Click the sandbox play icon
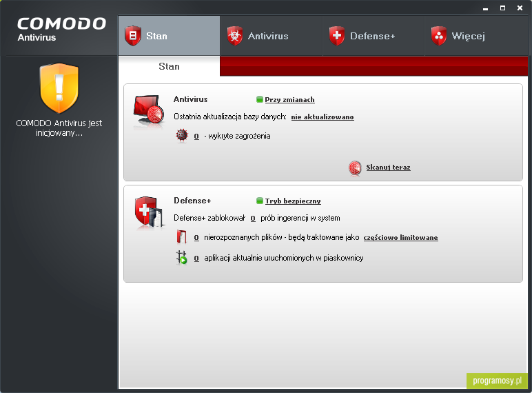 [181, 258]
